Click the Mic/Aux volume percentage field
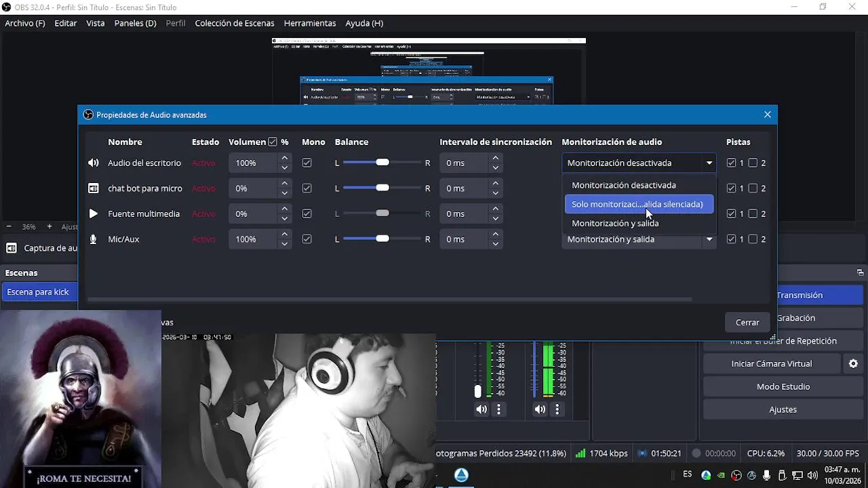Image resolution: width=868 pixels, height=488 pixels. pos(253,239)
